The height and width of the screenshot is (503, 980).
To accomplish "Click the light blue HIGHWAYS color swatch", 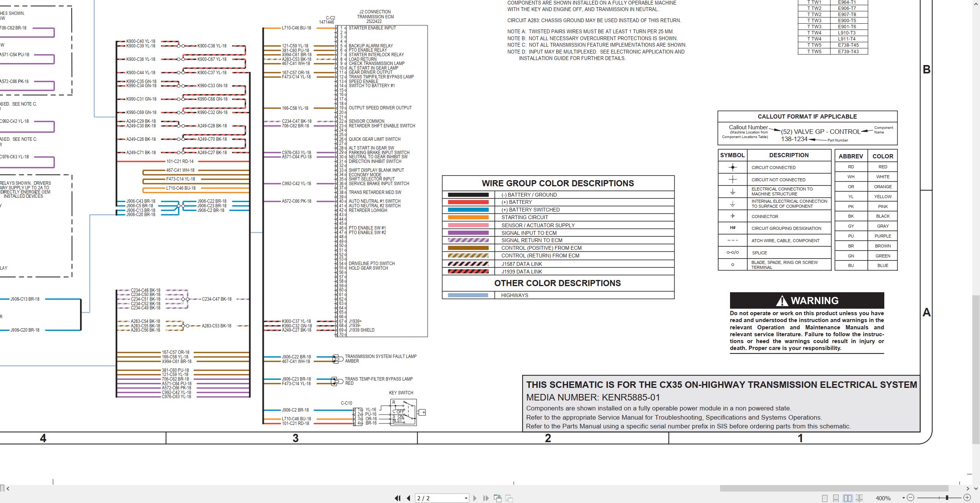I will point(468,295).
